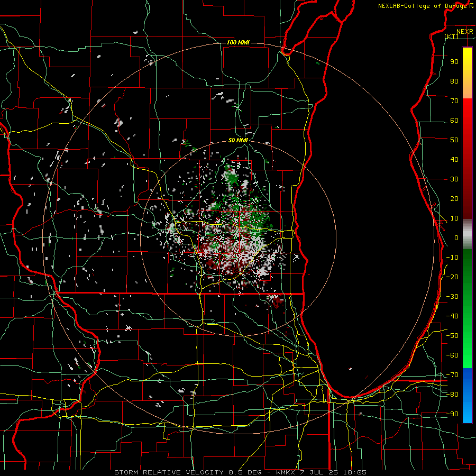
Task: Click the -80 scale label
Action: [x=452, y=395]
